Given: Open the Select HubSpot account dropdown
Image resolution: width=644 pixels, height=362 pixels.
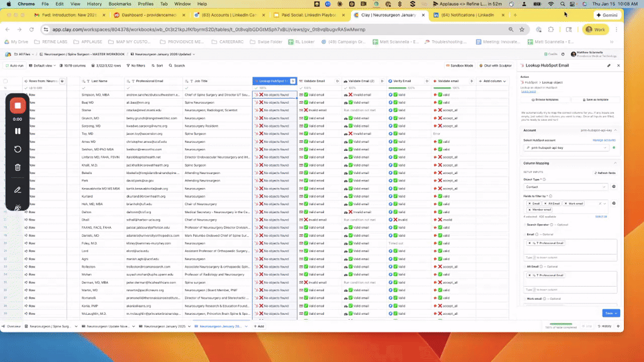Looking at the screenshot, I should click(x=565, y=148).
